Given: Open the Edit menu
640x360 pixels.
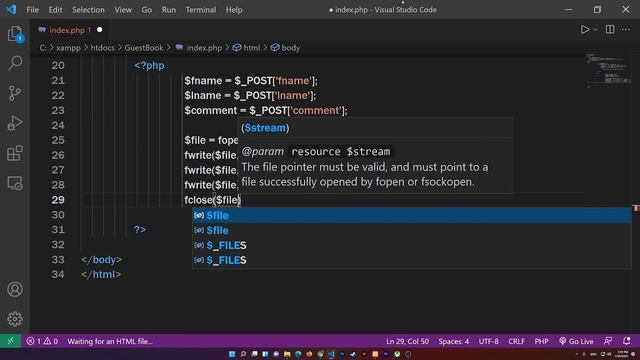Looking at the screenshot, I should [55, 10].
